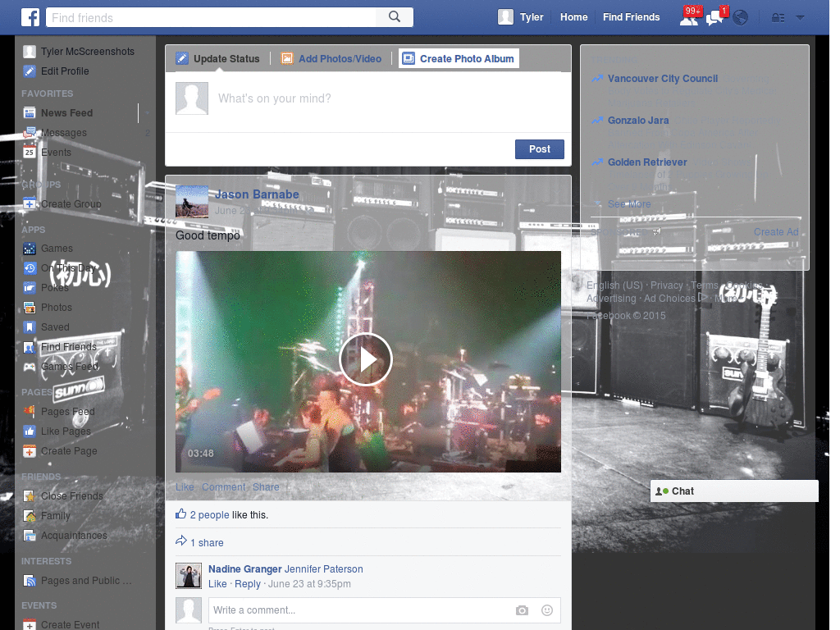The height and width of the screenshot is (630, 840).
Task: Open Find Friends in the top bar
Action: (x=631, y=17)
